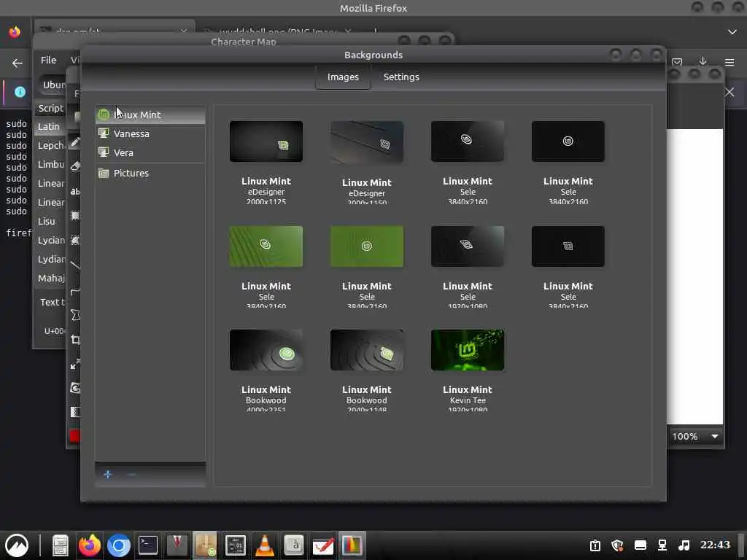Open Firefox from the taskbar
747x560 pixels.
[x=90, y=545]
